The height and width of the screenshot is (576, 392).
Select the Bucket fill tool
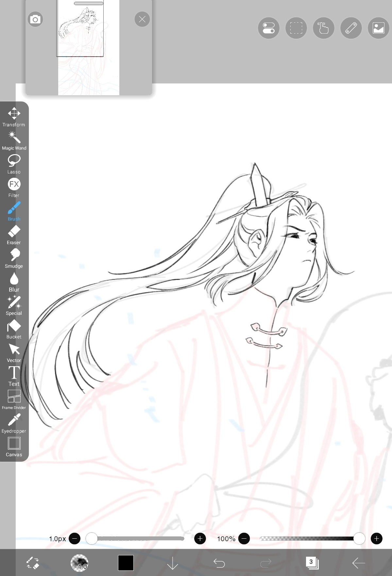tap(14, 329)
